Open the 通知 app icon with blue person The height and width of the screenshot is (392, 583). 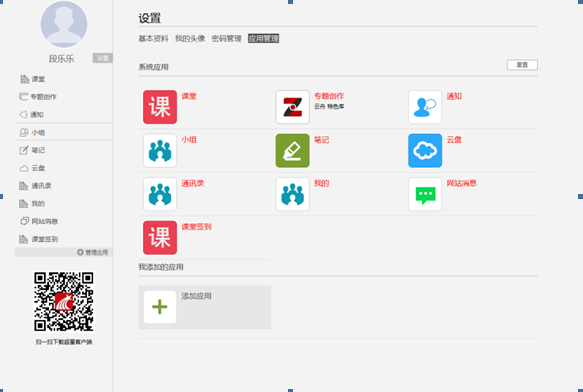tap(425, 107)
